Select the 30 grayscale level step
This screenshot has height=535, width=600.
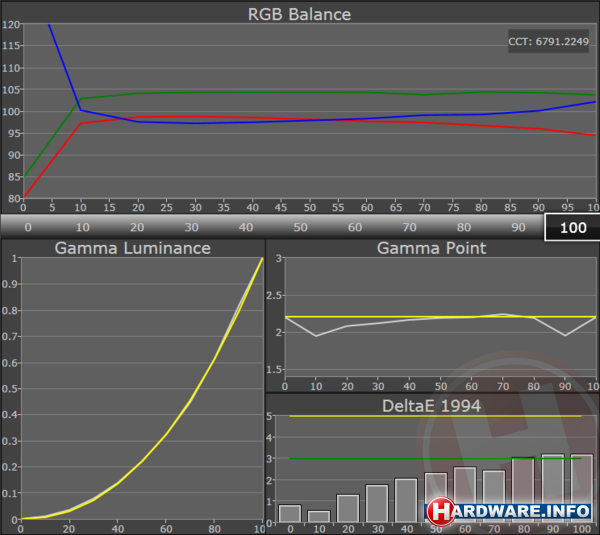click(191, 227)
